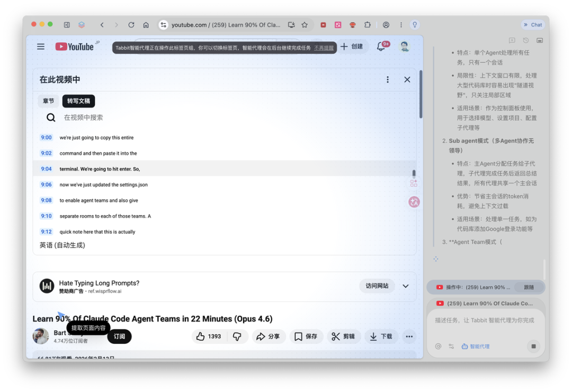Open the 创建 create menu
Screen dimensions: 572x392
pos(352,47)
